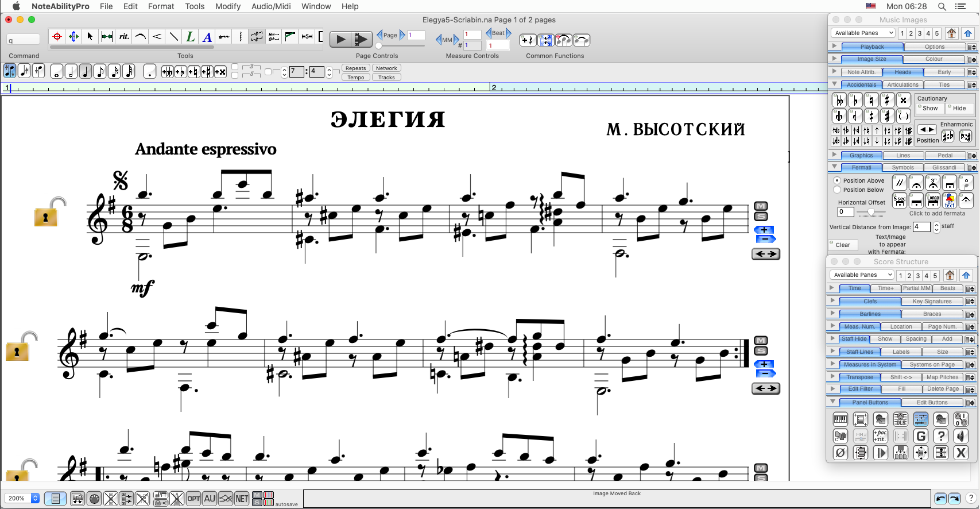The width and height of the screenshot is (980, 509).
Task: Open the Audio/Midi menu
Action: [271, 6]
